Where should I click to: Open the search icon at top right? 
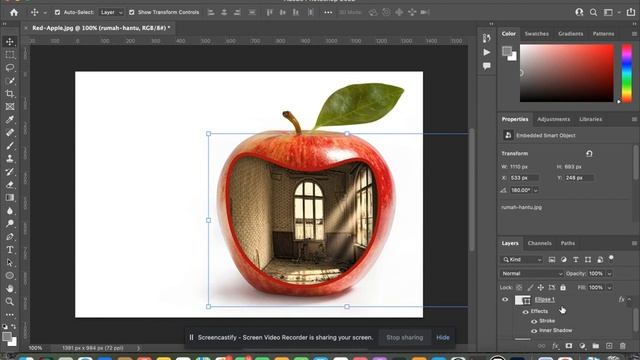click(593, 12)
